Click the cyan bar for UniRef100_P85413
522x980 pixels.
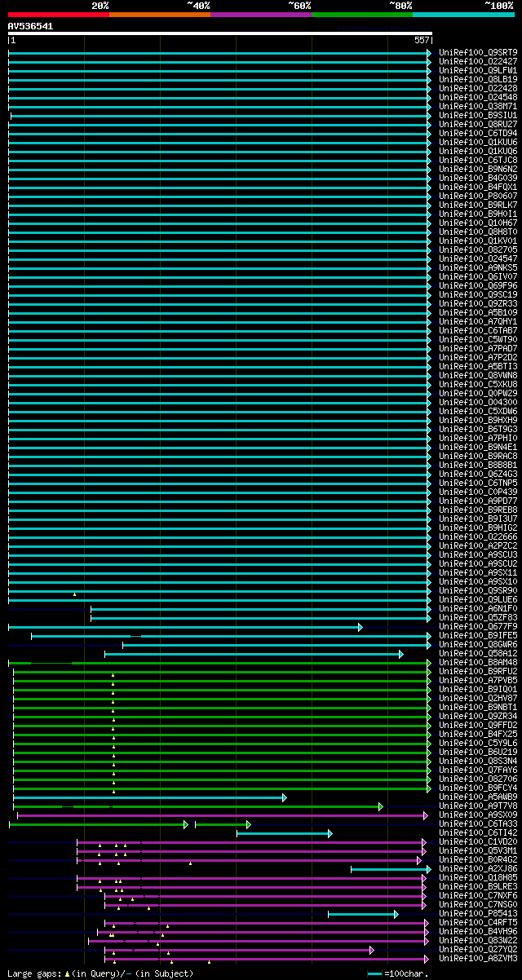click(363, 914)
